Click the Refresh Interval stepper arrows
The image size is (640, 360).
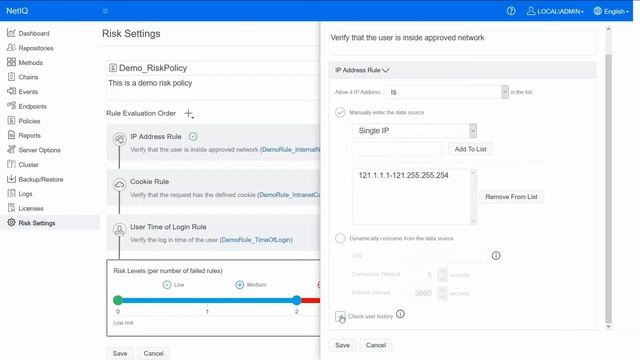[x=442, y=293]
